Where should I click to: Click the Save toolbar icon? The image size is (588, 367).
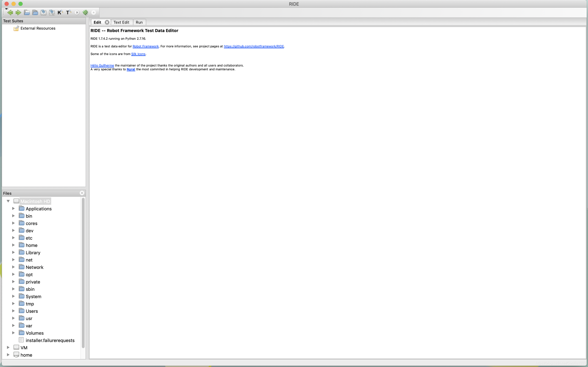pos(43,13)
